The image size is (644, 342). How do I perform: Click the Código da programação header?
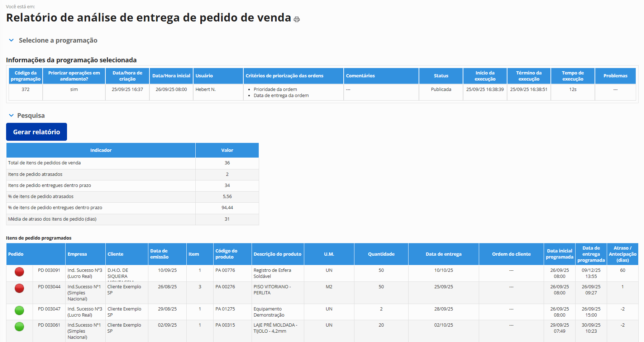[25, 76]
